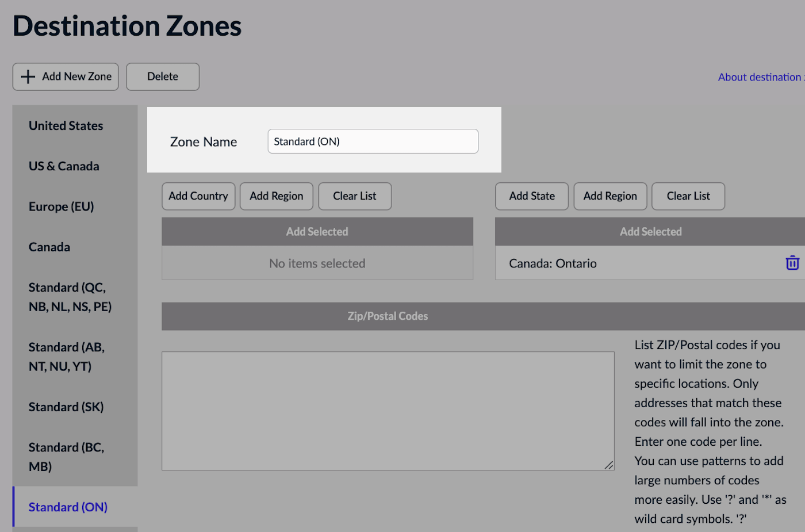Clear List for the states panel
The image size is (805, 532).
(x=688, y=196)
